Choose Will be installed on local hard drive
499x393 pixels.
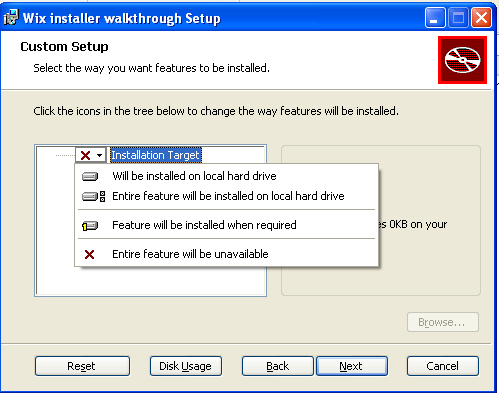pyautogui.click(x=227, y=176)
